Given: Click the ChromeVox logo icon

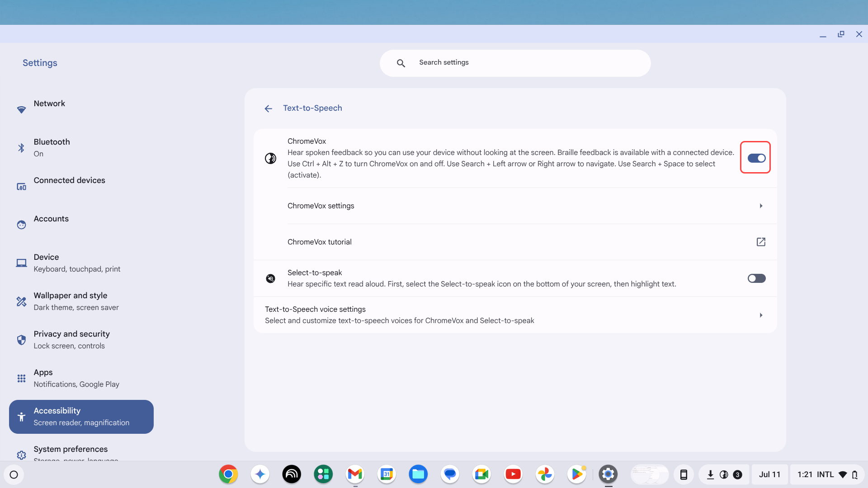Looking at the screenshot, I should pos(270,158).
